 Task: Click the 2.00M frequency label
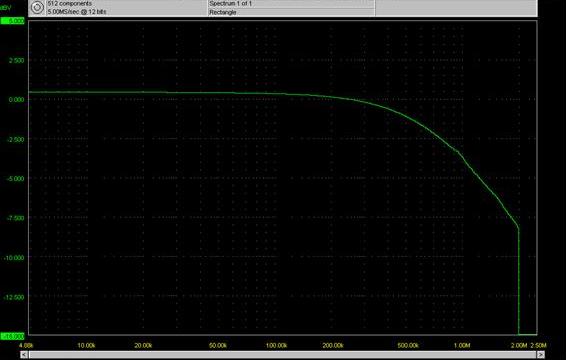click(519, 346)
